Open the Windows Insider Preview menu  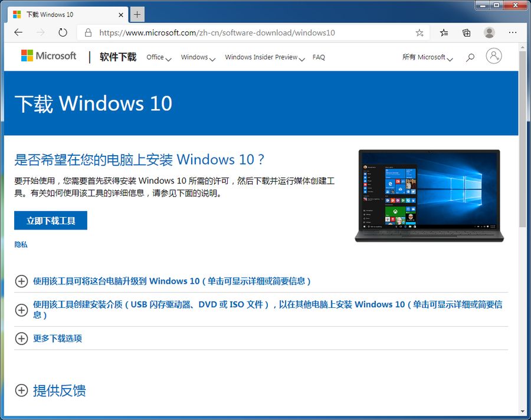click(265, 57)
